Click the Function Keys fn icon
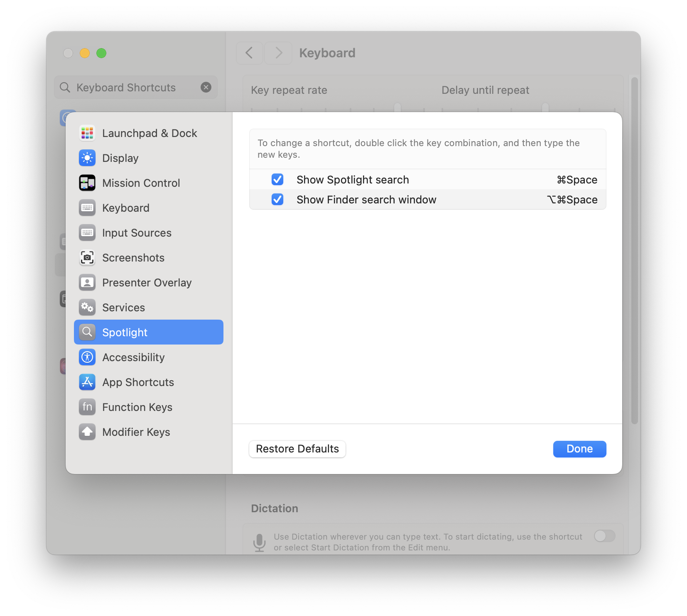The width and height of the screenshot is (687, 616). (87, 407)
